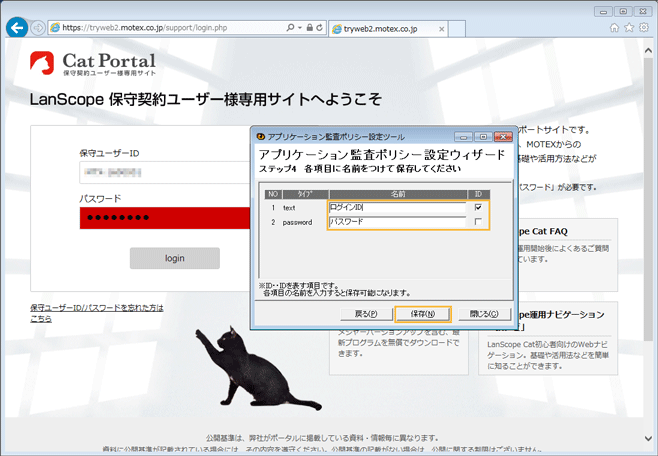
Task: Click the Cat Portal logo
Action: tap(93, 63)
